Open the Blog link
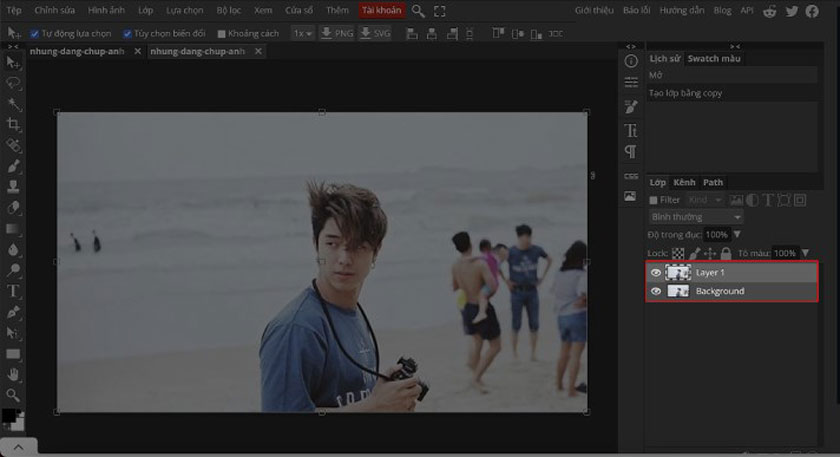This screenshot has height=457, width=840. pyautogui.click(x=722, y=10)
